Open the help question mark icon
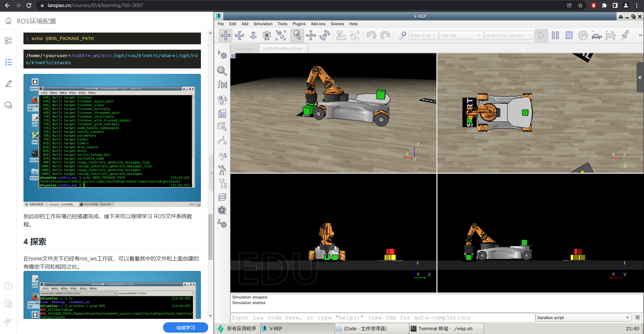The image size is (644, 334). (x=8, y=286)
